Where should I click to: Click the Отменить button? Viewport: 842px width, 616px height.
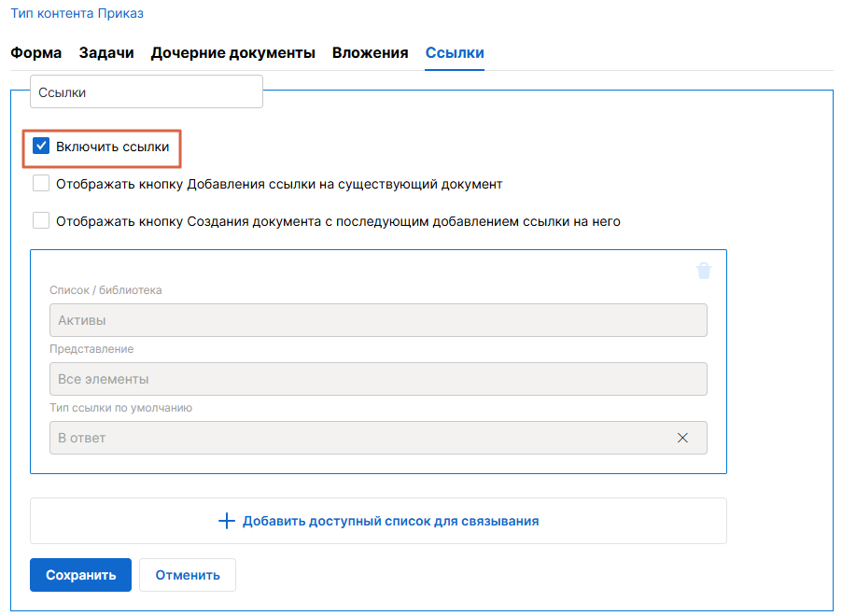tap(188, 575)
